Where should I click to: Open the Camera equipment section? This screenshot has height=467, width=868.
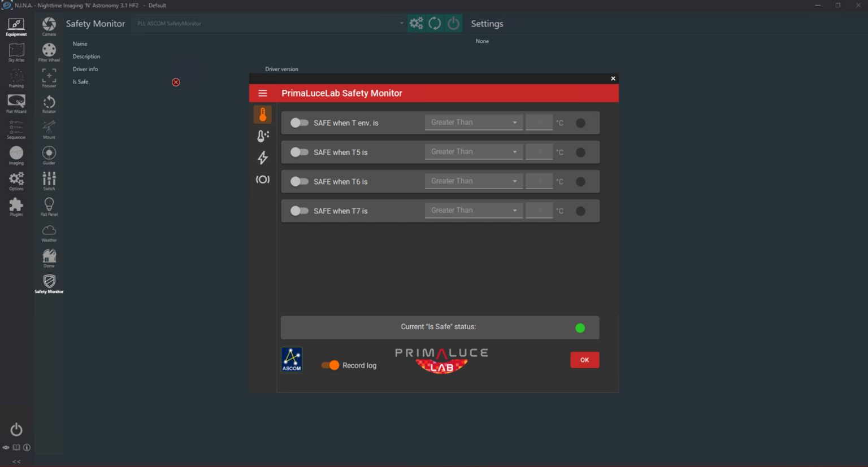click(x=49, y=26)
